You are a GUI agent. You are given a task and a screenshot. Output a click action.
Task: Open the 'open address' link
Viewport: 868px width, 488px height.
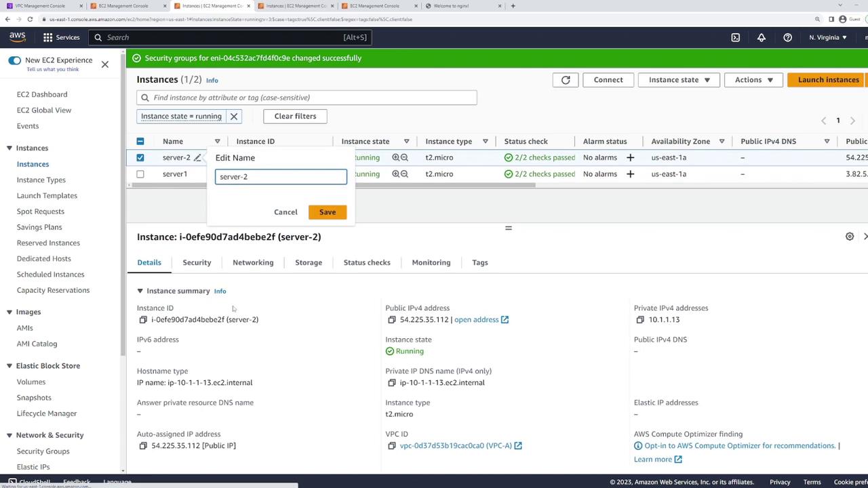[x=481, y=320]
